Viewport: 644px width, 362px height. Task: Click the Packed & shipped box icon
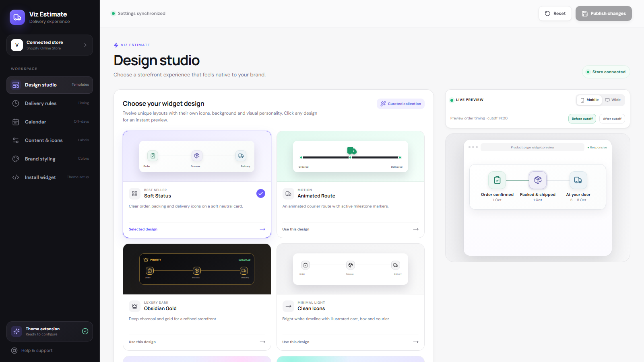pos(538,180)
